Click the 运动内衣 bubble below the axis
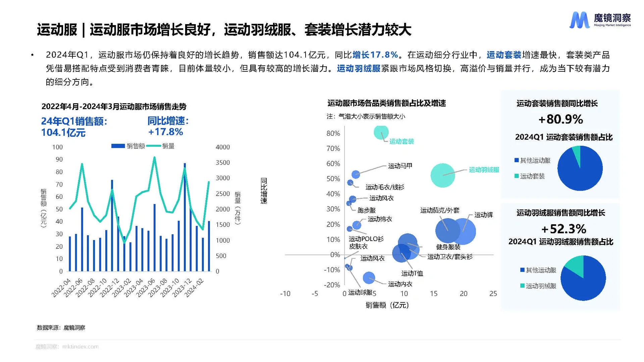The height and width of the screenshot is (362, 644). (x=370, y=278)
